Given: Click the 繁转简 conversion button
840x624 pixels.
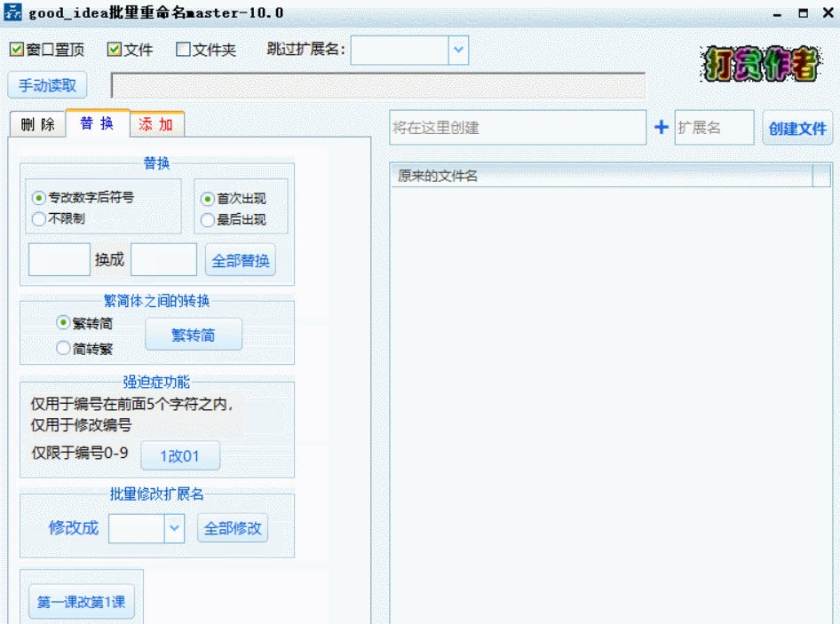Looking at the screenshot, I should coord(194,334).
